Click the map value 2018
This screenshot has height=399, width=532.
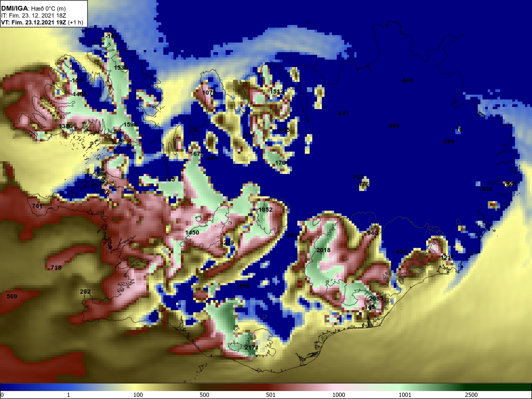point(323,251)
